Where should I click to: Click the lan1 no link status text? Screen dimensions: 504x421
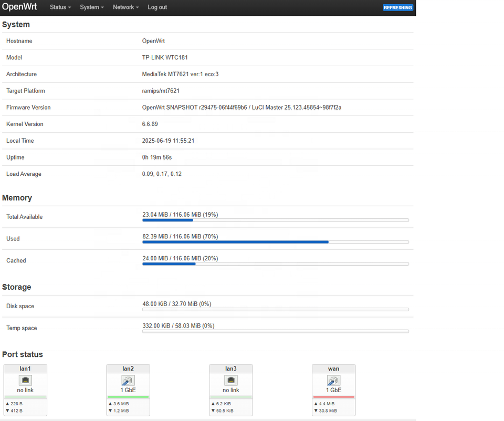[25, 390]
